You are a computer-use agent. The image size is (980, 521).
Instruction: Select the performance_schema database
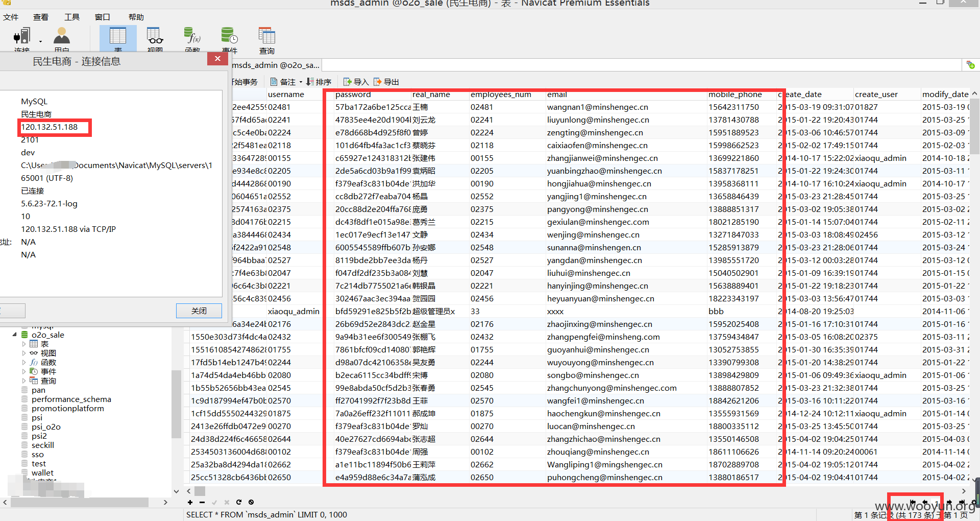[x=71, y=399]
